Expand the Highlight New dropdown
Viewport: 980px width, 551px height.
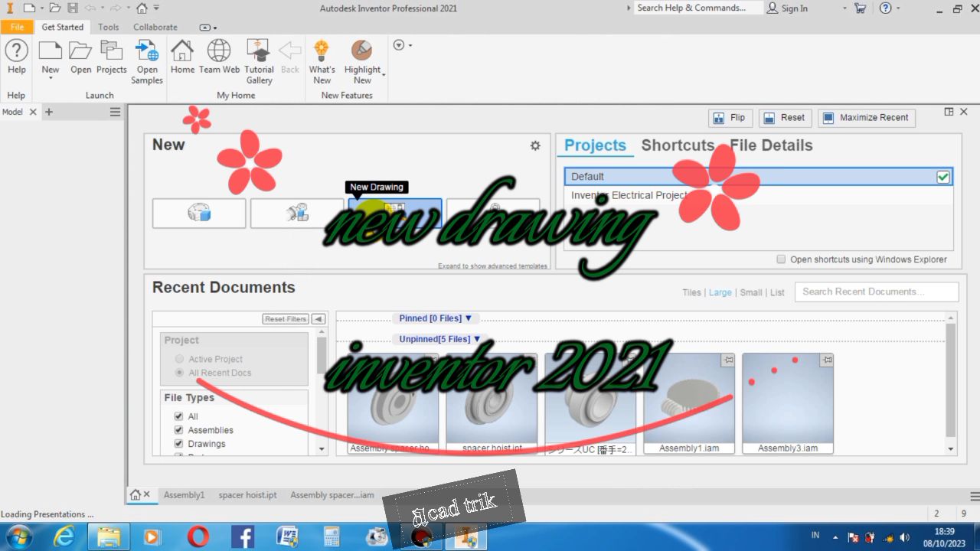pyautogui.click(x=383, y=75)
